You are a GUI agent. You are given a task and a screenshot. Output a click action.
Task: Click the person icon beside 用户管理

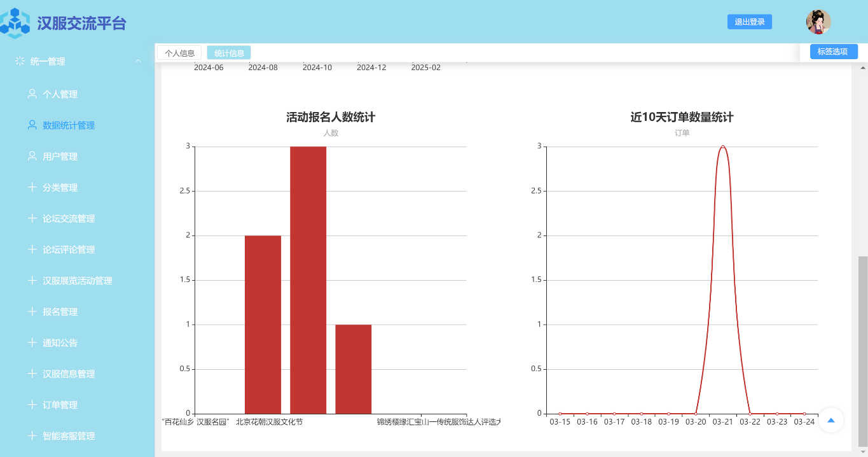(x=32, y=156)
